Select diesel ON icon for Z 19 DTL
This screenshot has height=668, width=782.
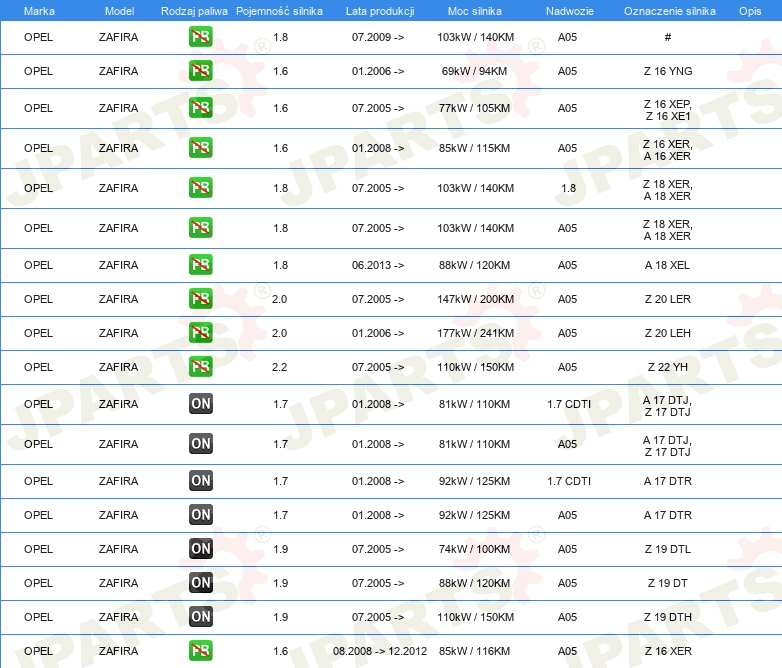click(x=200, y=548)
